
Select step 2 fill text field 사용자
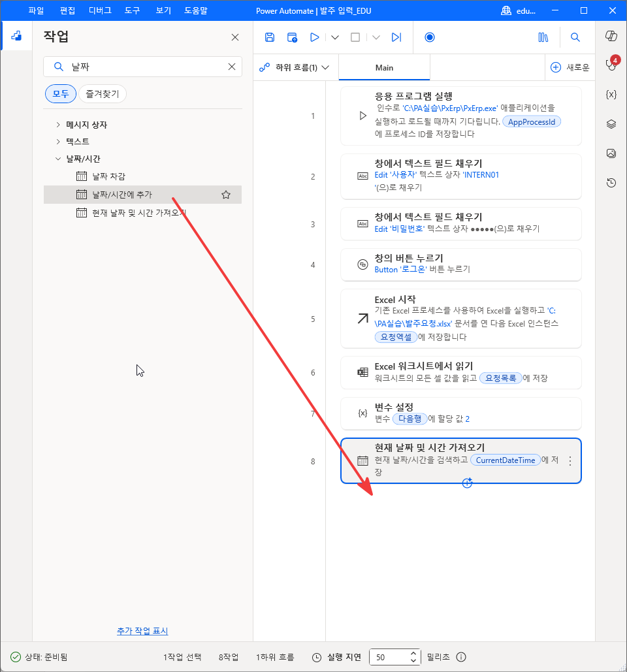[x=460, y=176]
